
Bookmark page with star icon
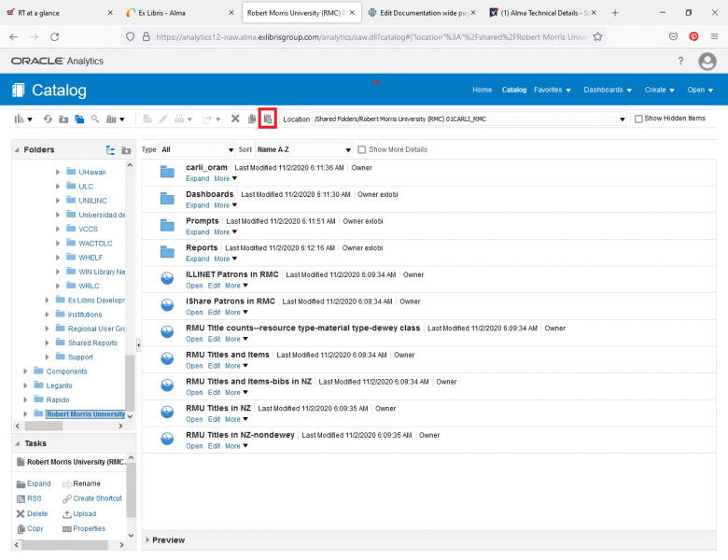pos(597,36)
